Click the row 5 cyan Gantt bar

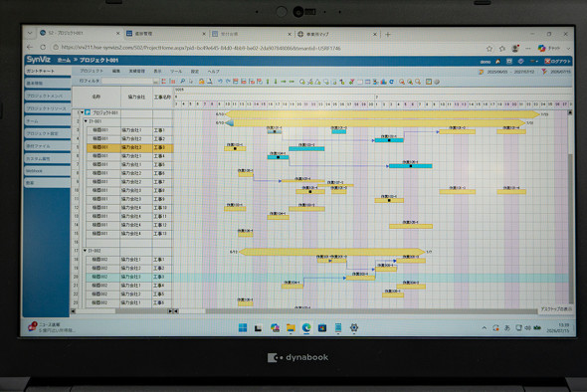tap(306, 148)
